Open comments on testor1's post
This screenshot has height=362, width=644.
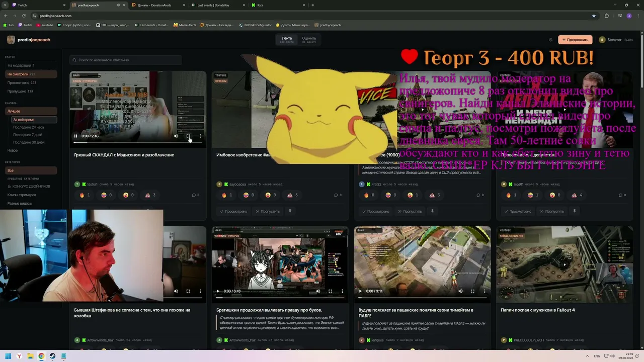[196, 195]
